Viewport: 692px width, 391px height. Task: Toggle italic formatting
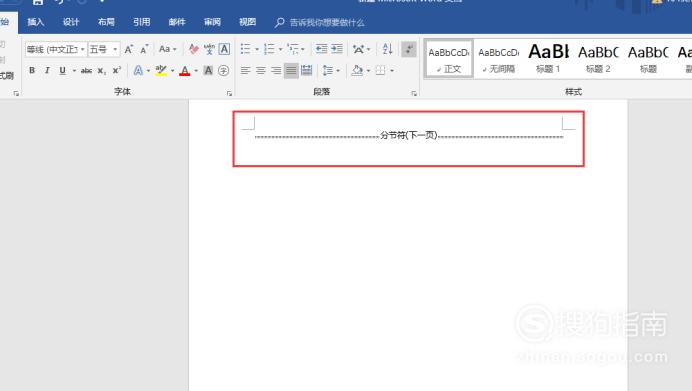click(x=47, y=71)
